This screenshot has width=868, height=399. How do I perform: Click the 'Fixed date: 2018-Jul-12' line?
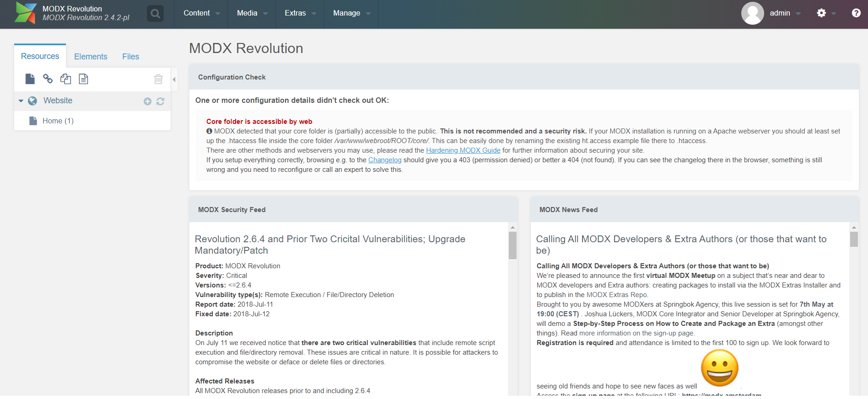click(232, 314)
